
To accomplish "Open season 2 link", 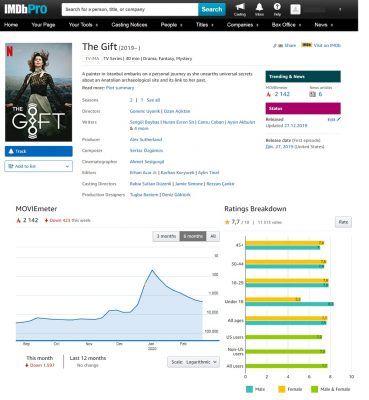I will 131,100.
